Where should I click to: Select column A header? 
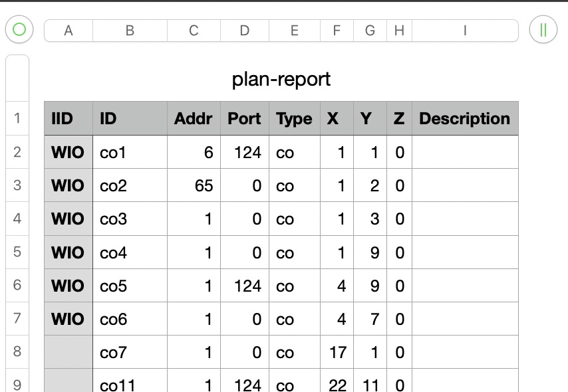pyautogui.click(x=69, y=31)
